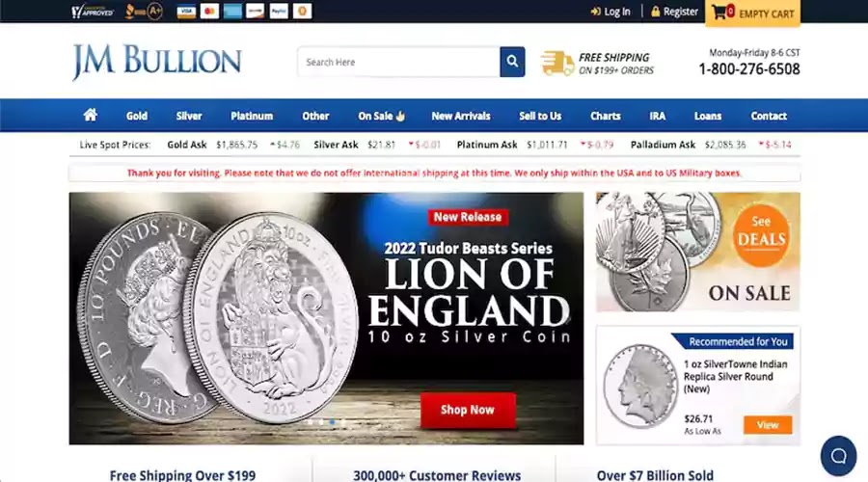Click in the Search Here field
The image size is (868, 482).
tap(398, 62)
